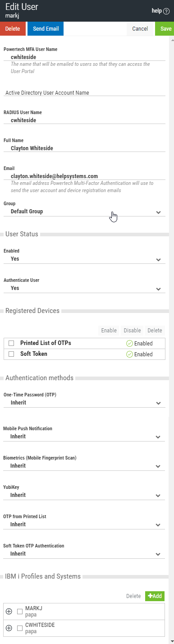
Task: Open the Mobile Push Notification dropdown
Action: point(84,437)
